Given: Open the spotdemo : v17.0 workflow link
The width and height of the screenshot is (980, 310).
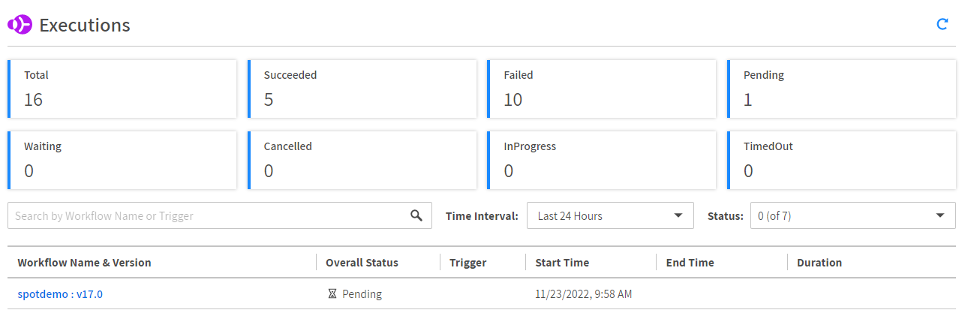Looking at the screenshot, I should [60, 294].
